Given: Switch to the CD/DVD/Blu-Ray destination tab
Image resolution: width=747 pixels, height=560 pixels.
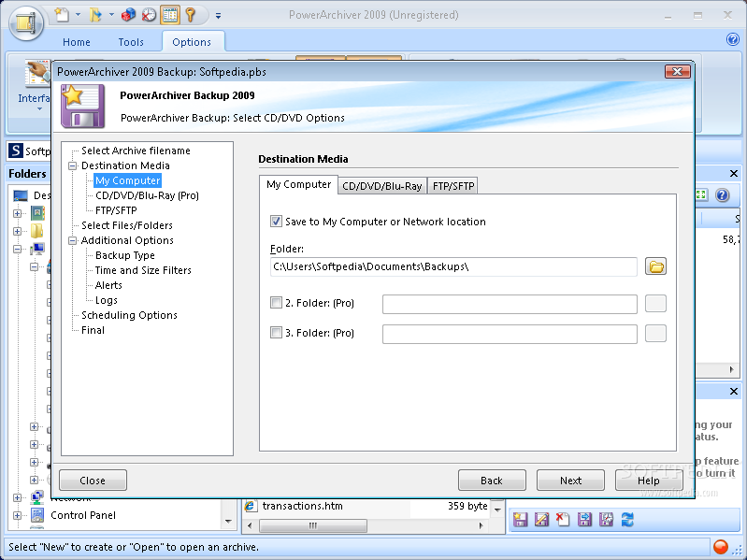Looking at the screenshot, I should 382,186.
